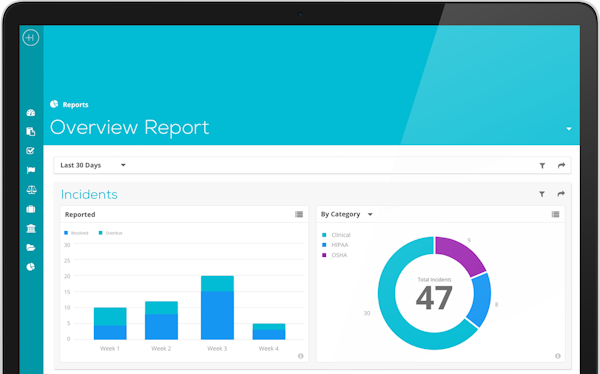The height and width of the screenshot is (374, 600).
Task: Show table view for By Category chart
Action: [x=556, y=214]
